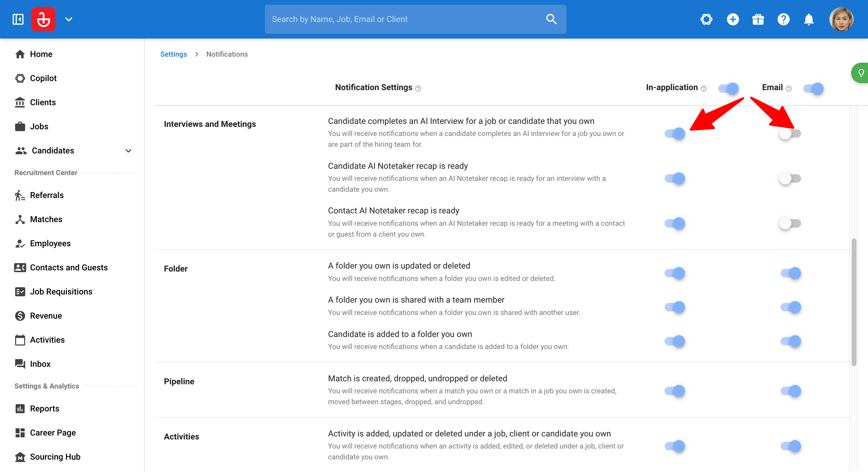Disable in-app for folder shared with team member

pyautogui.click(x=675, y=307)
